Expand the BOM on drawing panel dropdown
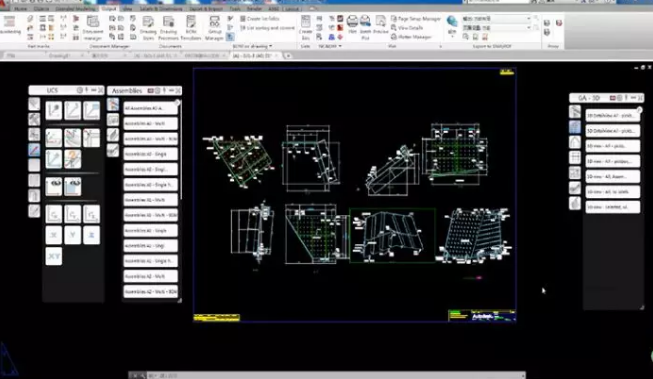Viewport: 653px width, 379px height. 252,46
